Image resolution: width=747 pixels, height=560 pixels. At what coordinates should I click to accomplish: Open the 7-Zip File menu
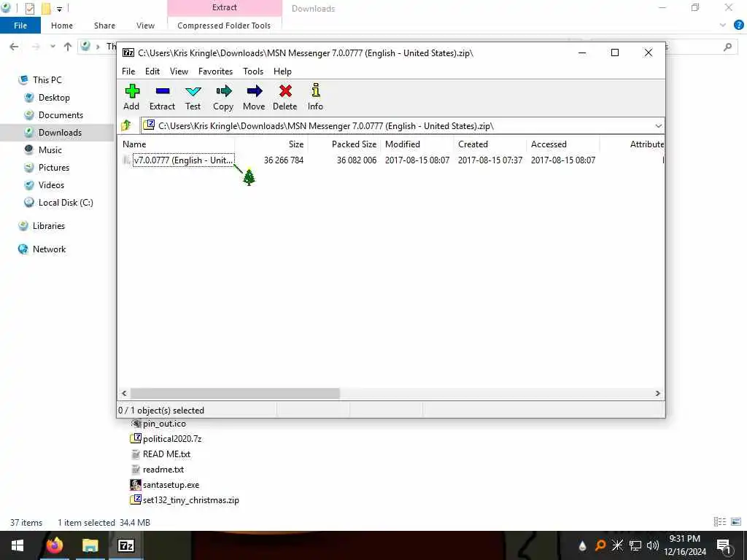pos(128,71)
